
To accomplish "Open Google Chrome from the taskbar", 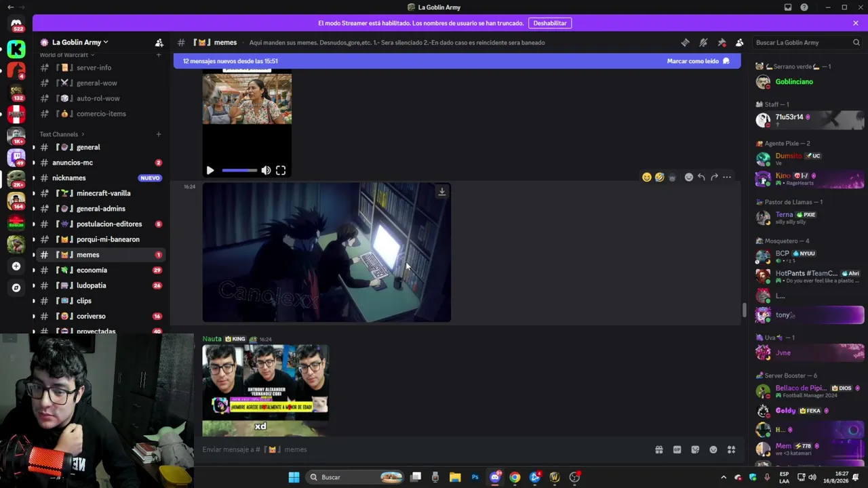I will 515,477.
